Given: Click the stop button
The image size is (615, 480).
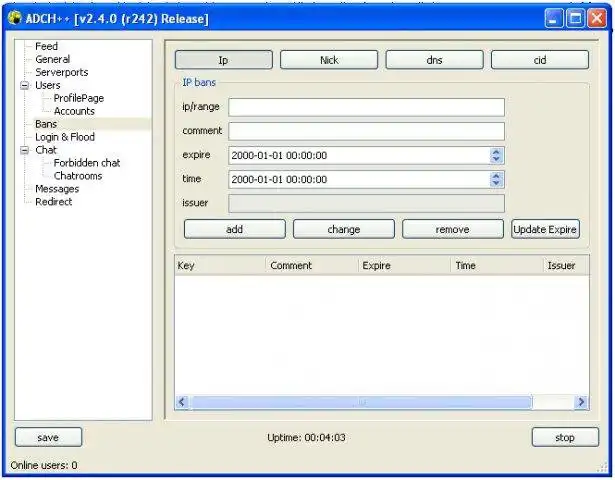Looking at the screenshot, I should [565, 437].
